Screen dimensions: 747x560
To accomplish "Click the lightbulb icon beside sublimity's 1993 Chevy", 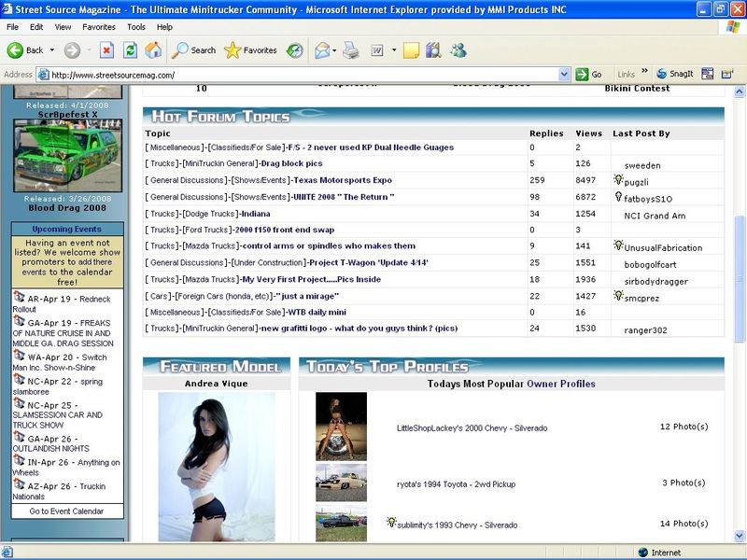I will point(391,523).
